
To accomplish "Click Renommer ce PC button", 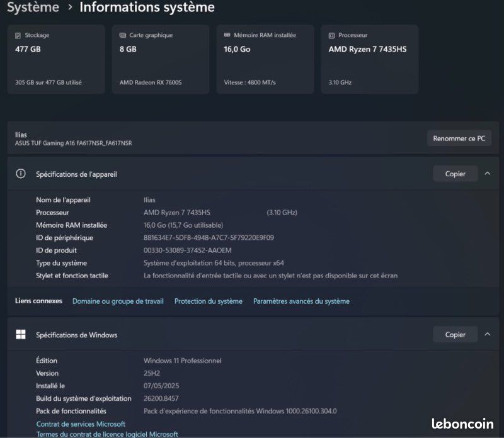I will coord(459,138).
